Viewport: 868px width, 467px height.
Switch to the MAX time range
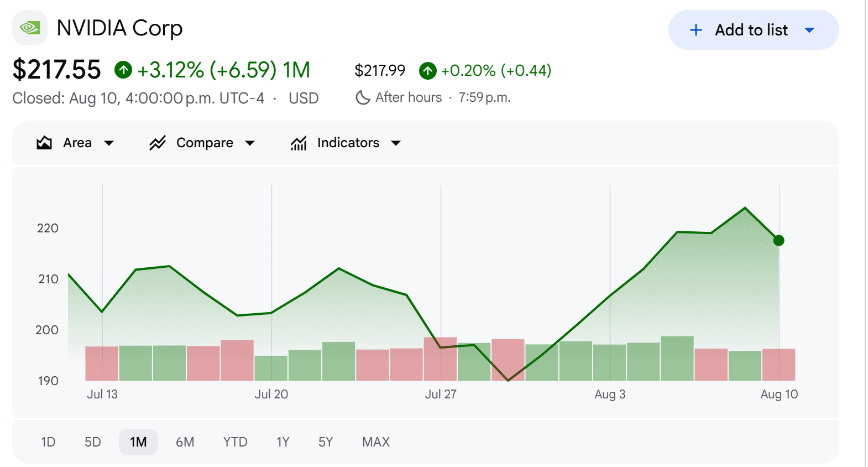click(x=376, y=442)
